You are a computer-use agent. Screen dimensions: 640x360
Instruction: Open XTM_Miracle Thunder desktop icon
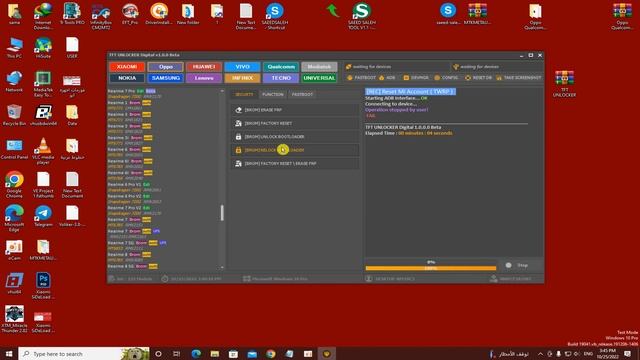[14, 319]
